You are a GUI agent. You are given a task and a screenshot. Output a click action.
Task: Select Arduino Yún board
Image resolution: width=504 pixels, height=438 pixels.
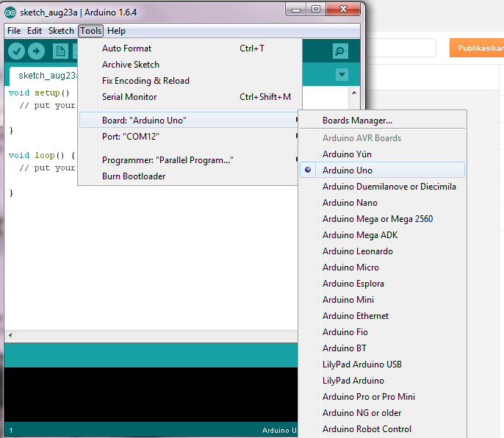(x=382, y=154)
